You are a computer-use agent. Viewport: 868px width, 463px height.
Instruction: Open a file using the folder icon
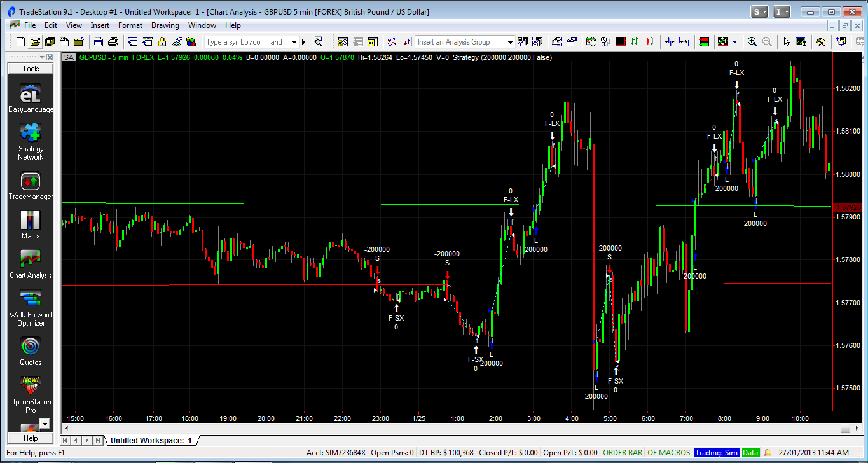pos(35,42)
